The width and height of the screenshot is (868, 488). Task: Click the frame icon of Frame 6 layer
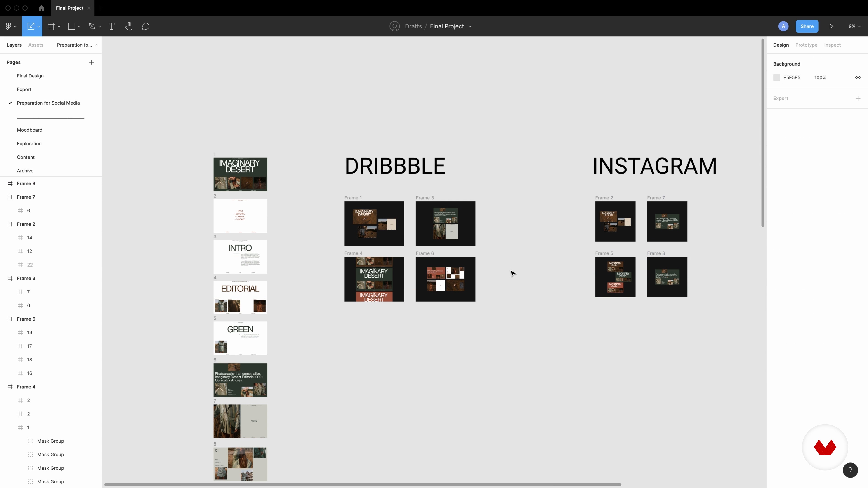(10, 319)
